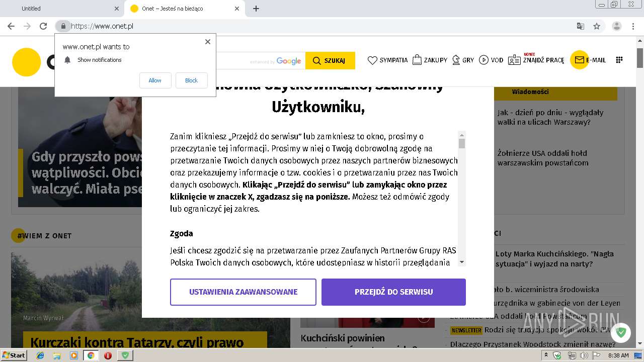
Task: Click the Google enhanced search field
Action: (261, 61)
